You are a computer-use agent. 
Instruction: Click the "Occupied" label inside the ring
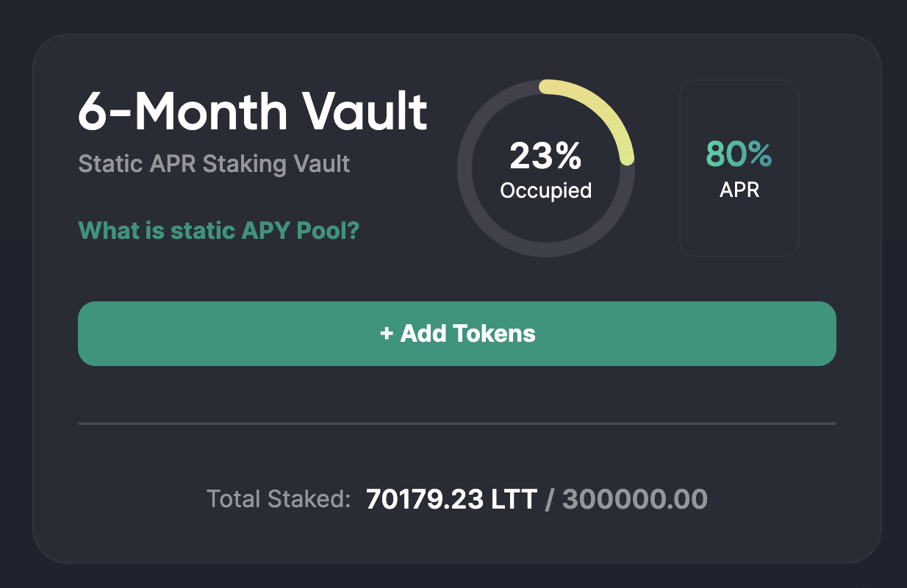545,191
